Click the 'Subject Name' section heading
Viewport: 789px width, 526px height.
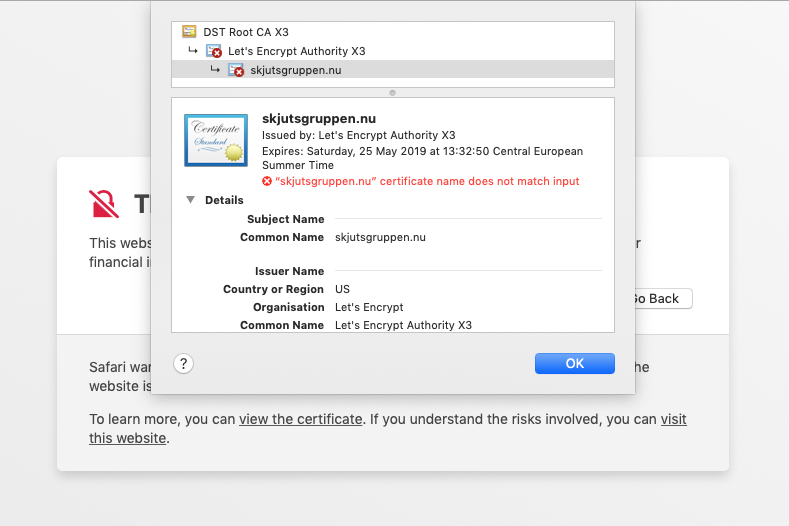285,219
